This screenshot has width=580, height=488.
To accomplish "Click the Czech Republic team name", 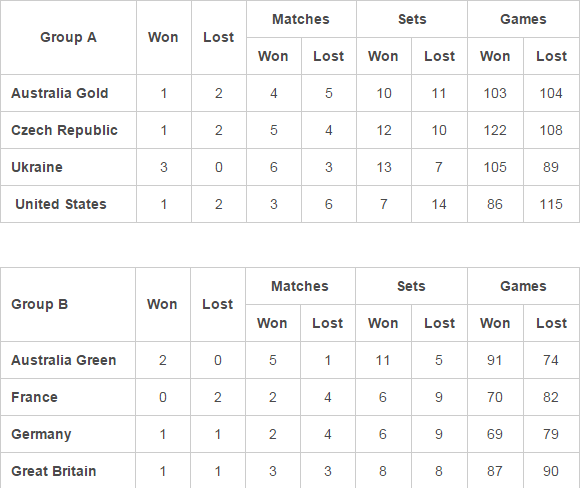I will (x=64, y=130).
